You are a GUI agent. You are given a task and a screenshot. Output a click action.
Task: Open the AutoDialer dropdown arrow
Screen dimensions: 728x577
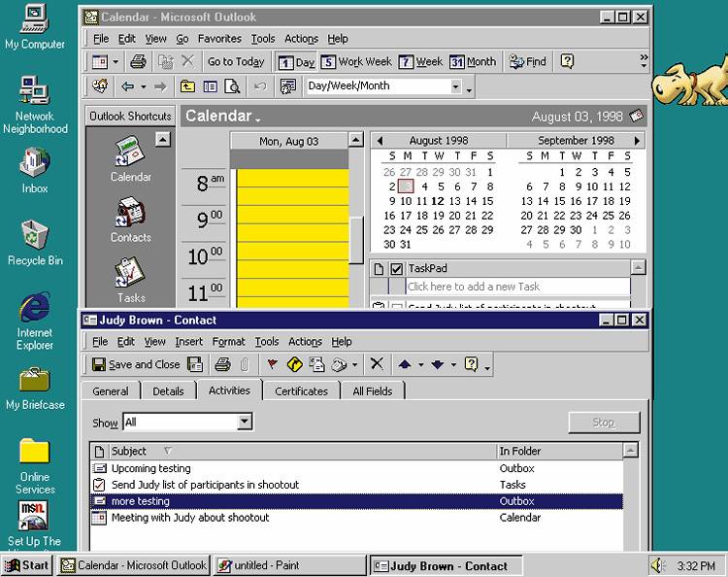(354, 365)
